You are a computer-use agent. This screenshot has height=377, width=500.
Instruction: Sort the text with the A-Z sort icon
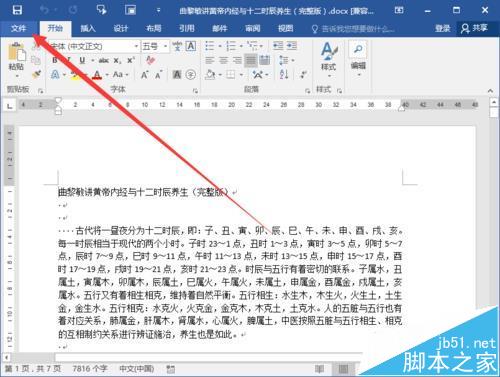coord(284,74)
